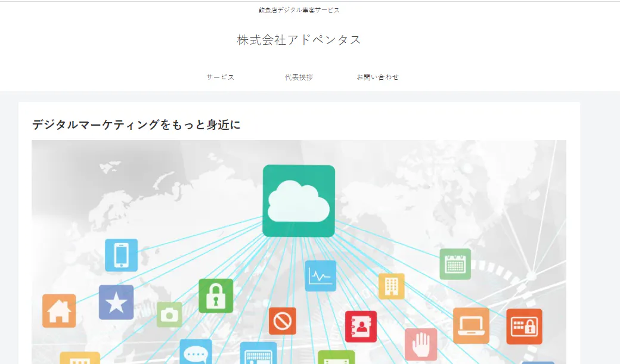The height and width of the screenshot is (364, 620).
Task: Click the light green camera icon
Action: [169, 314]
